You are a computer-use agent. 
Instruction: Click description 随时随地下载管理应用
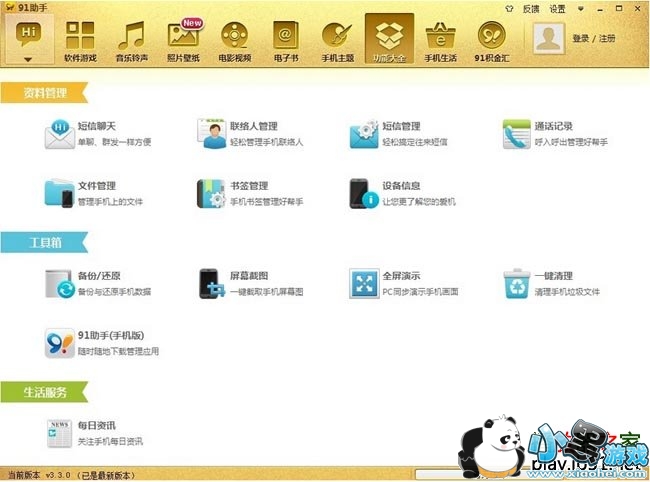point(119,351)
